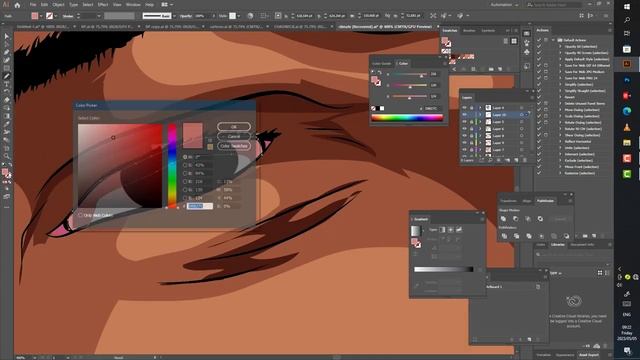Screen dimensions: 640x360
Task: Open Windows Start button
Action: tap(627, 7)
